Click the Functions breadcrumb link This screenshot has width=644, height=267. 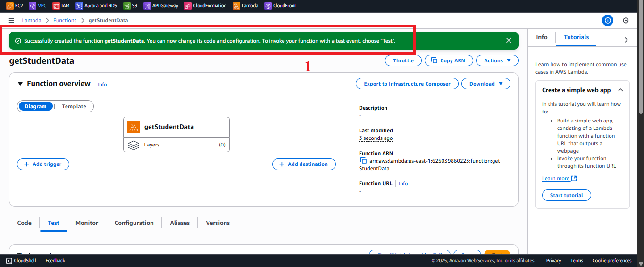click(x=65, y=20)
